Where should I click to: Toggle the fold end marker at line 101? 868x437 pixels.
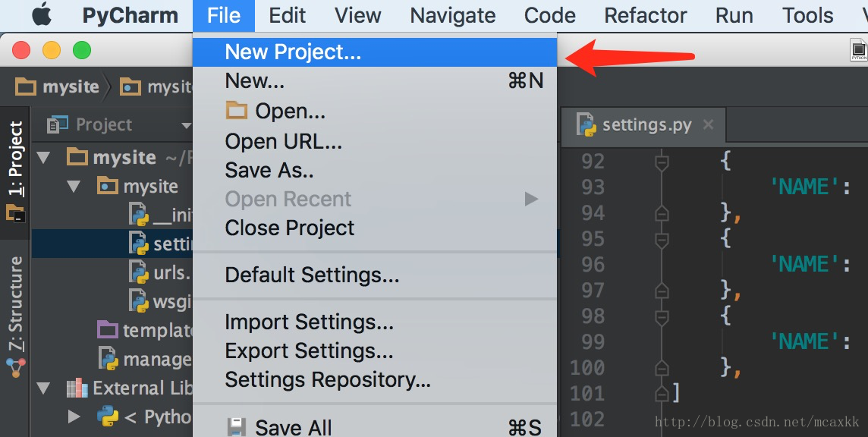coord(662,393)
